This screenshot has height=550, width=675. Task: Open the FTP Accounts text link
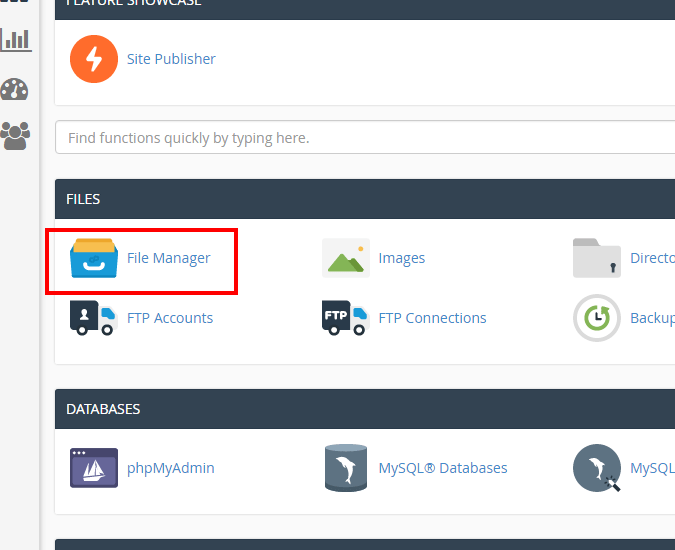[x=170, y=318]
